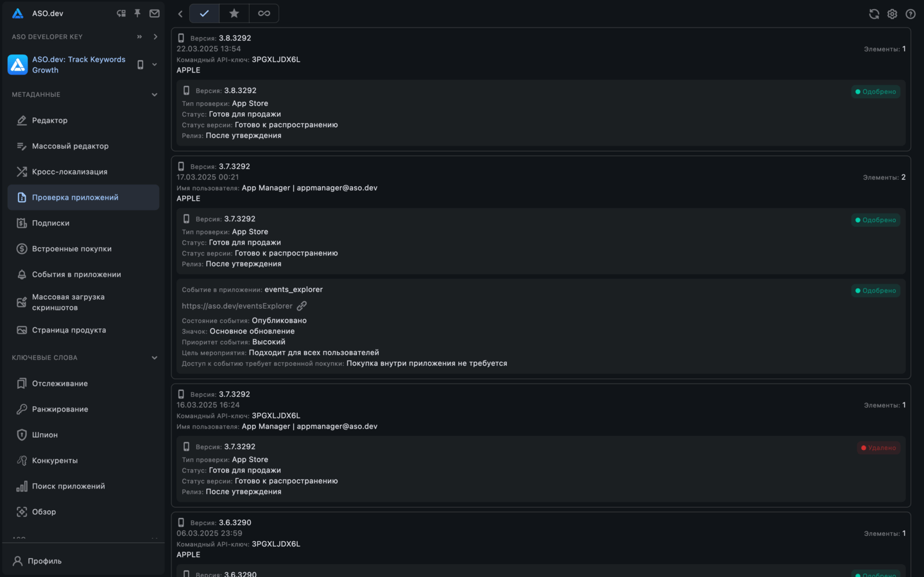
Task: Click the refresh icon in top-right corner
Action: 874,13
